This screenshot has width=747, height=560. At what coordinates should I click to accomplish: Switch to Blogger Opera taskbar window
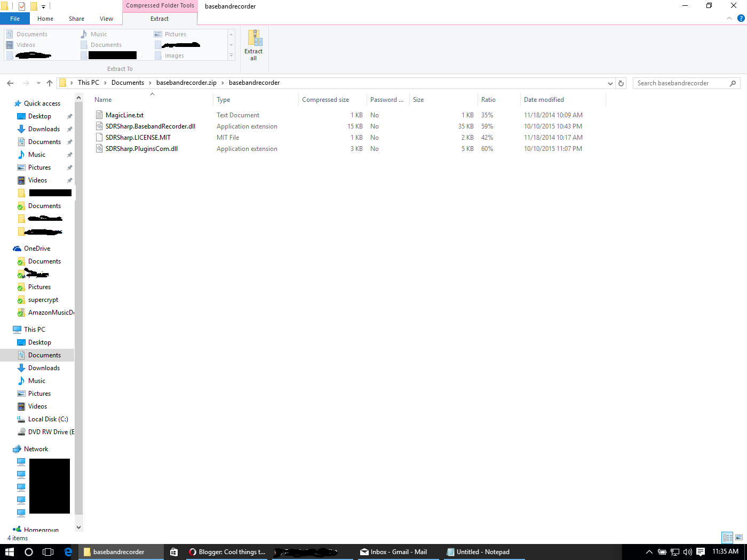(227, 552)
